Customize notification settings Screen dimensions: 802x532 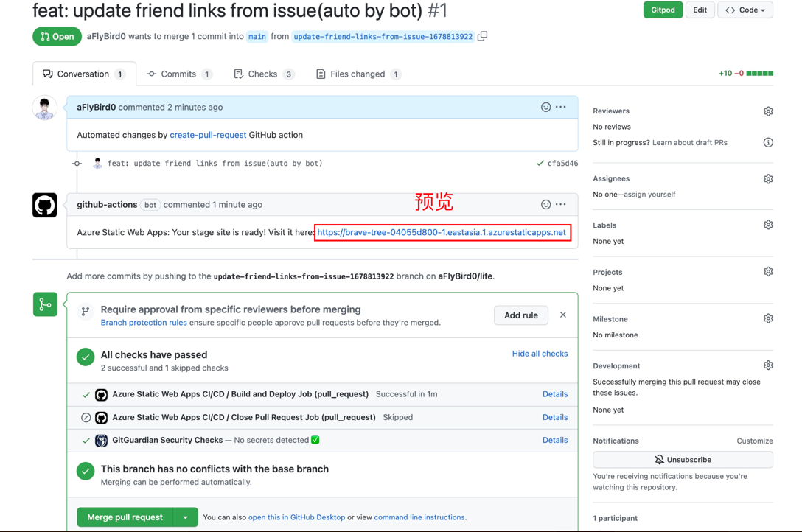tap(755, 441)
